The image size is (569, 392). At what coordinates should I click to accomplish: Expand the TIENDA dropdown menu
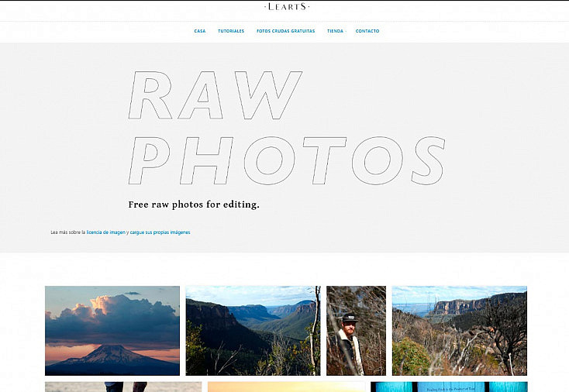coord(336,31)
